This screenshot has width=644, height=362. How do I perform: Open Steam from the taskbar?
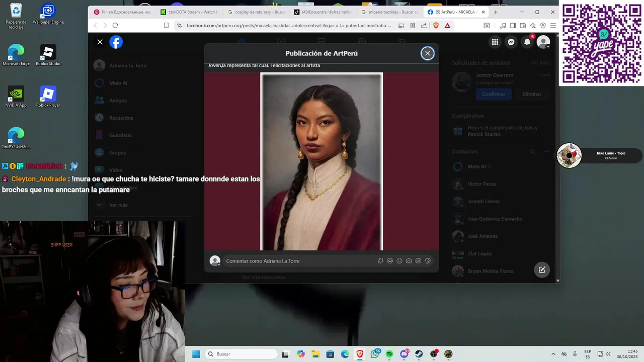tap(419, 354)
